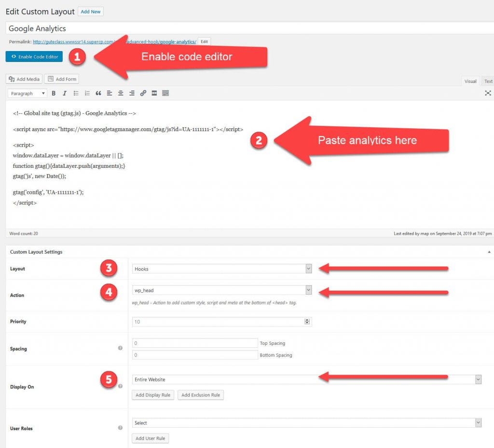Align text center
This screenshot has width=494, height=448.
pyautogui.click(x=121, y=93)
